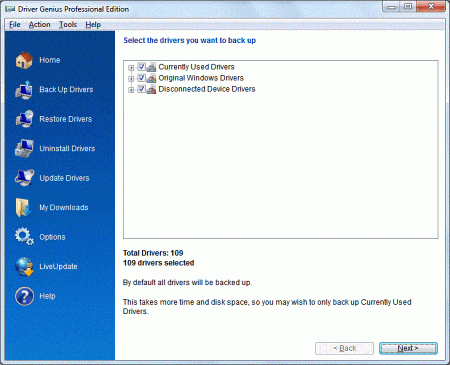Launch the Update Drivers icon

point(24,178)
